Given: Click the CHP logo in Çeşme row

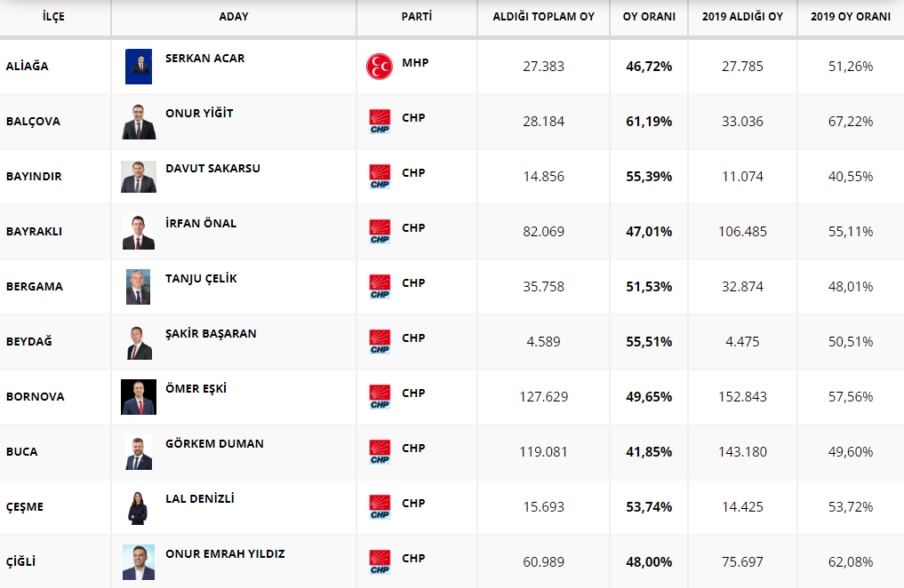Looking at the screenshot, I should point(380,507).
